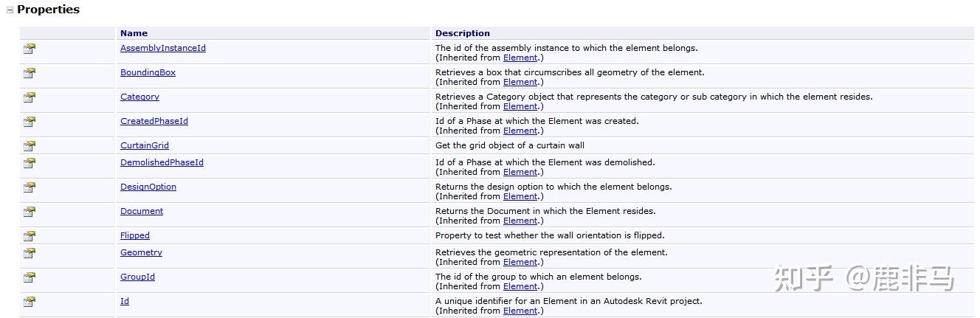Follow Element link in the Document description

pyautogui.click(x=520, y=221)
